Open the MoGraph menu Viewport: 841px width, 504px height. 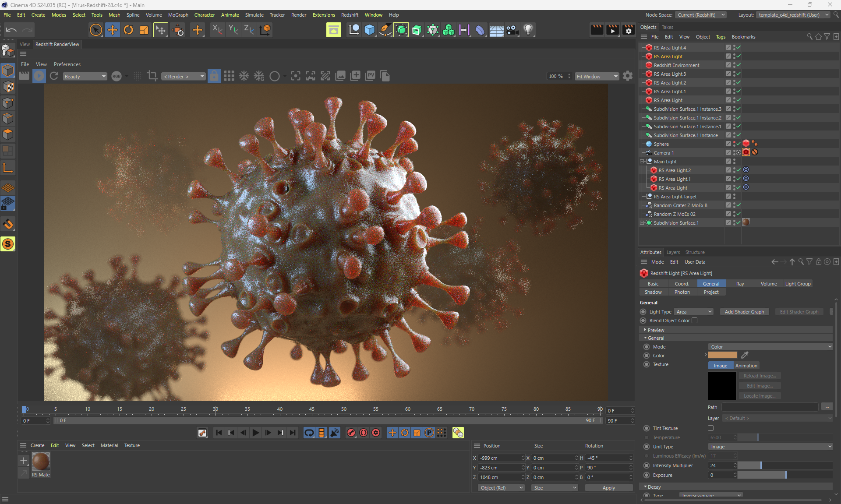point(178,15)
